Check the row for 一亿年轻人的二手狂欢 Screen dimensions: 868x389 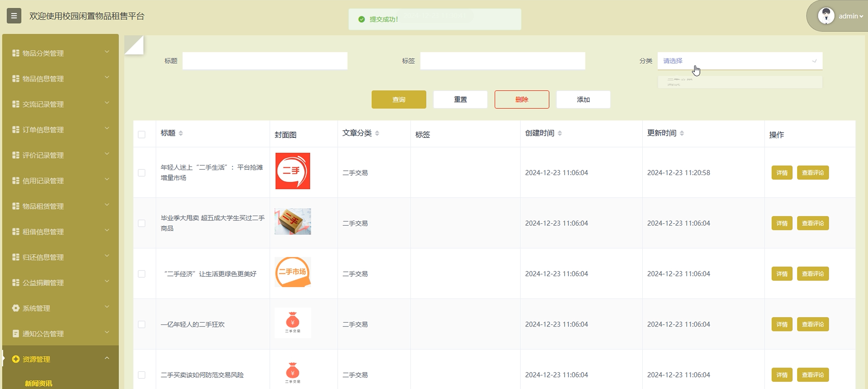(x=141, y=324)
